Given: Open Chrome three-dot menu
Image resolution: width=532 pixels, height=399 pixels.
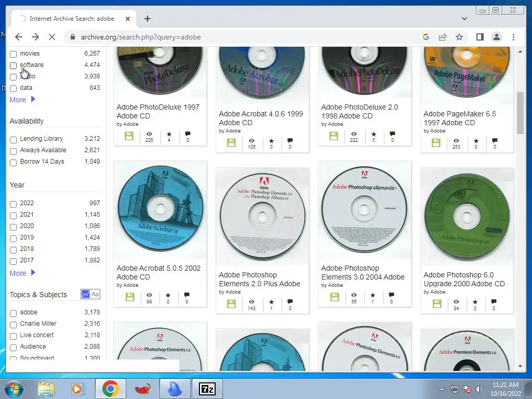Looking at the screenshot, I should [x=513, y=37].
